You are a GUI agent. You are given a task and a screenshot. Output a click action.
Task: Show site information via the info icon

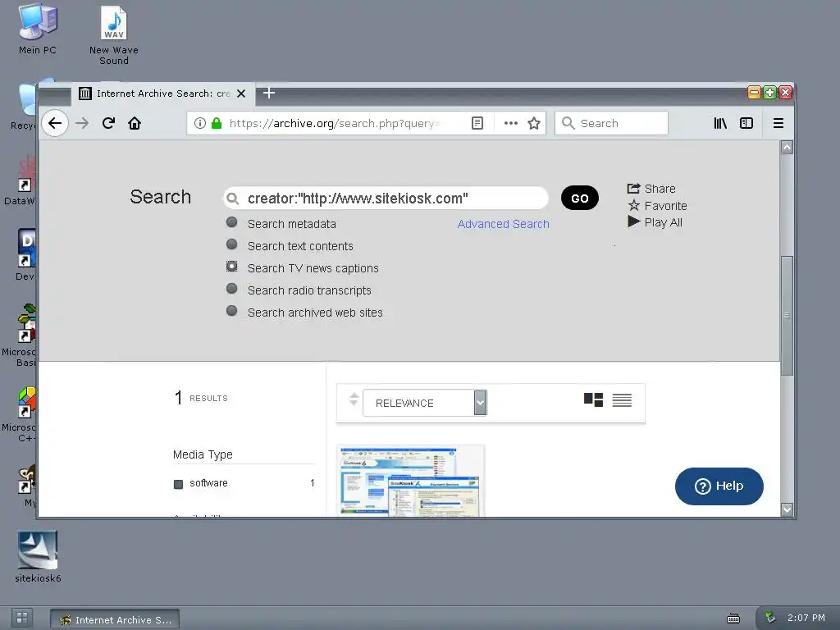coord(200,123)
